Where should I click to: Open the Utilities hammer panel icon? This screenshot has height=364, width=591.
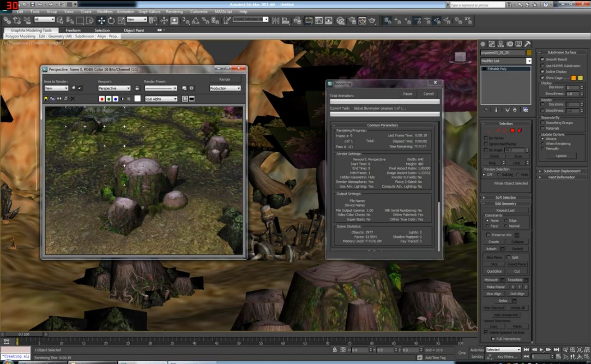click(x=527, y=44)
